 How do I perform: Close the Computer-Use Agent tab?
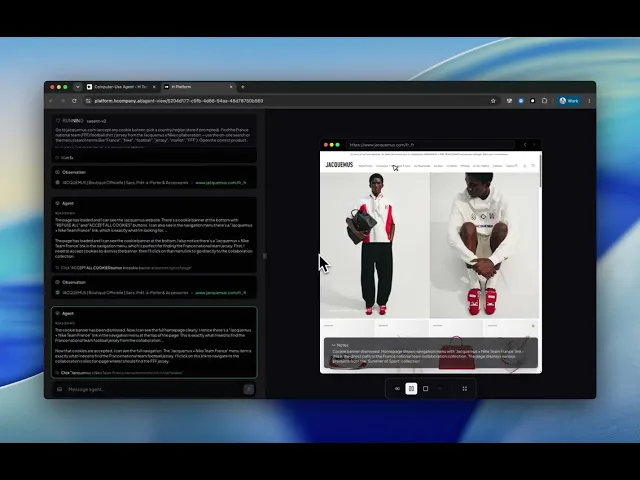point(154,87)
